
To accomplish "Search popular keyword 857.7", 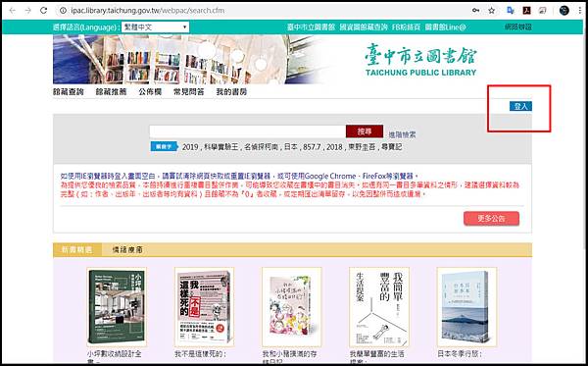I will [x=312, y=147].
